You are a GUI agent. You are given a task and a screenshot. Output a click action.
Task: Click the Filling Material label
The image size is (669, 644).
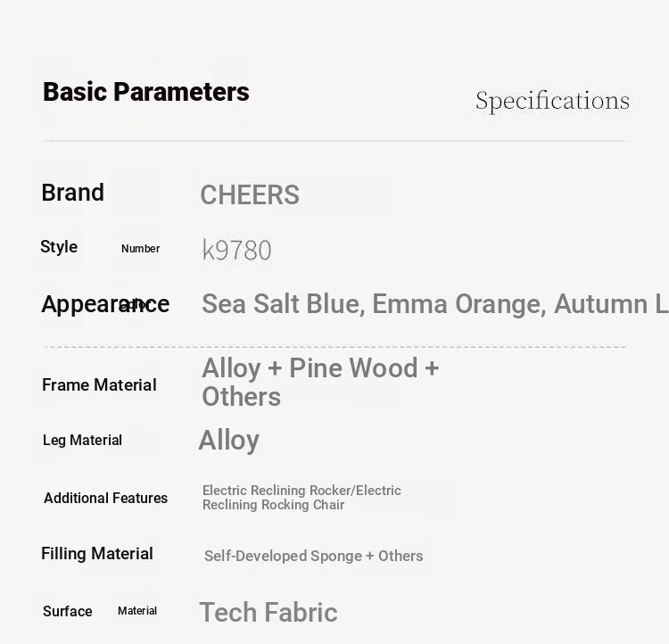pos(97,554)
